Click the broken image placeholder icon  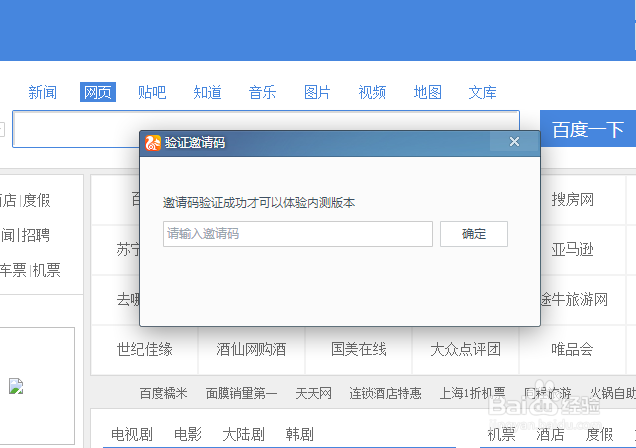tap(16, 386)
